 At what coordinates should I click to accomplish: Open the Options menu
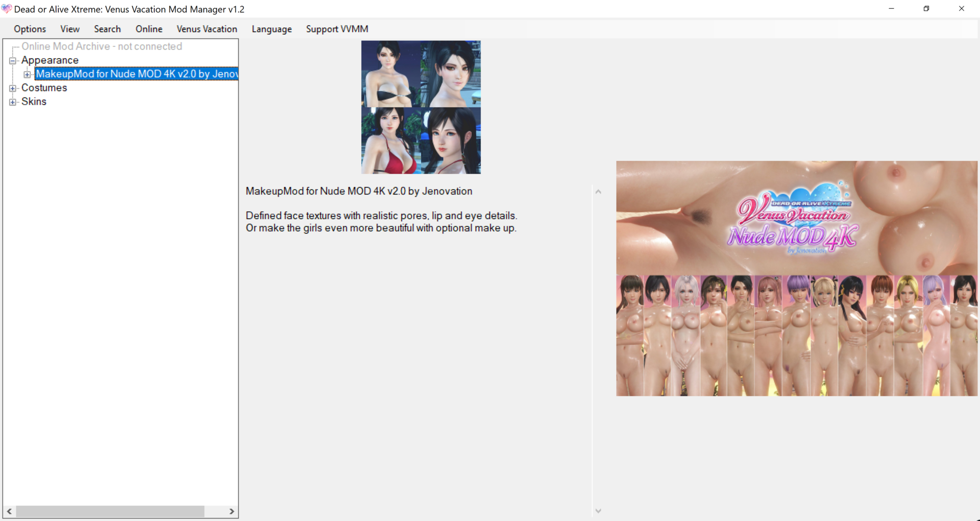[x=30, y=29]
